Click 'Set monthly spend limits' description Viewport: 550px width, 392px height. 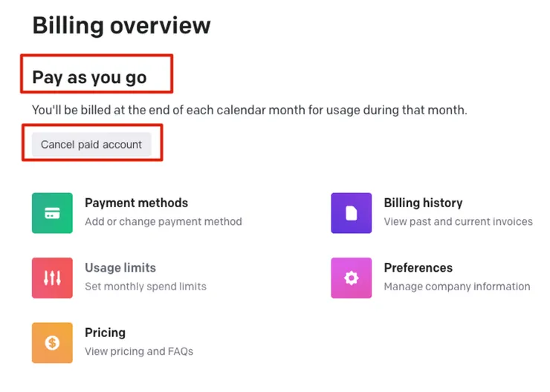pyautogui.click(x=146, y=286)
